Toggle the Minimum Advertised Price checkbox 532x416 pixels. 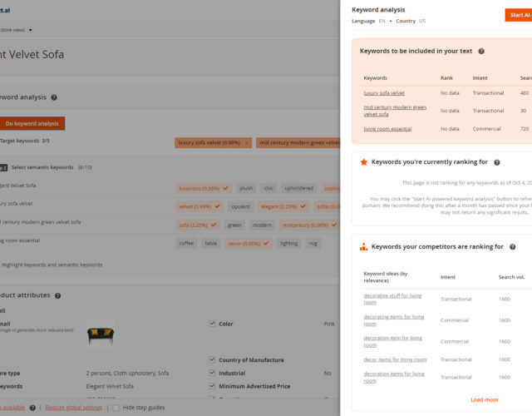point(212,386)
